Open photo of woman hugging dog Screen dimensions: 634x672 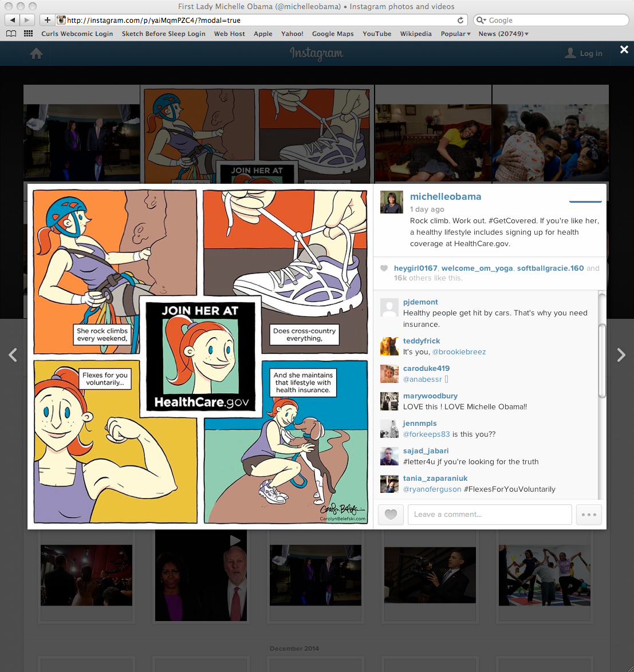pos(433,143)
